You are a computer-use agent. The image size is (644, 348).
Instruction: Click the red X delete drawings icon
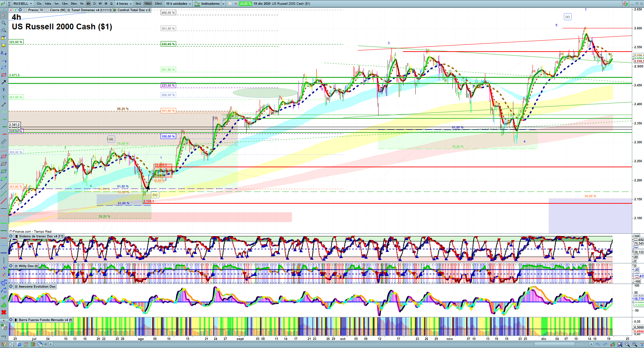point(4,312)
